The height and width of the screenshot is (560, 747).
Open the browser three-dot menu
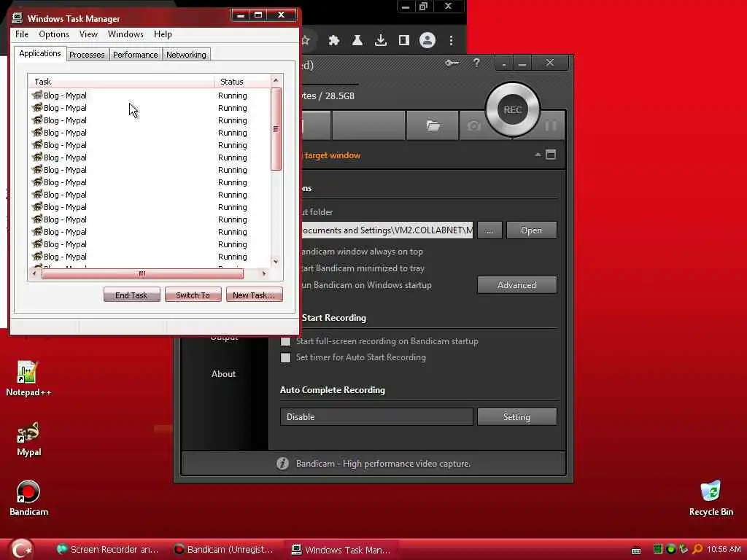(x=451, y=40)
